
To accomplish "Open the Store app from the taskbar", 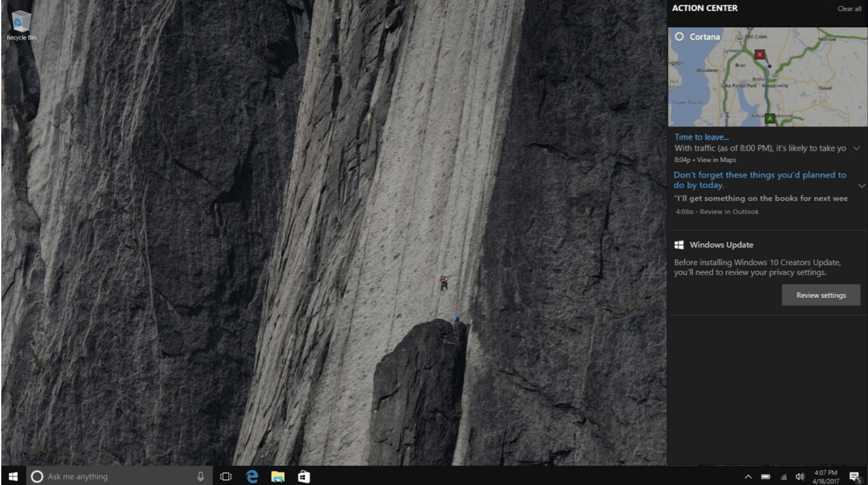I will (x=304, y=477).
